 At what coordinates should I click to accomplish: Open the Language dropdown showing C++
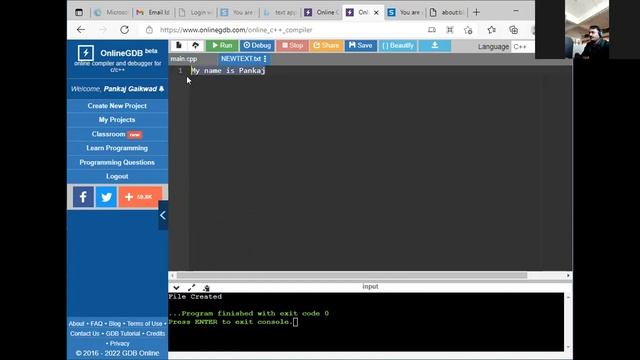pos(522,47)
